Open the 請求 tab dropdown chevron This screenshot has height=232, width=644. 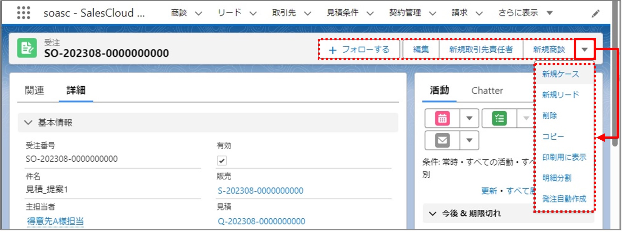pos(479,13)
